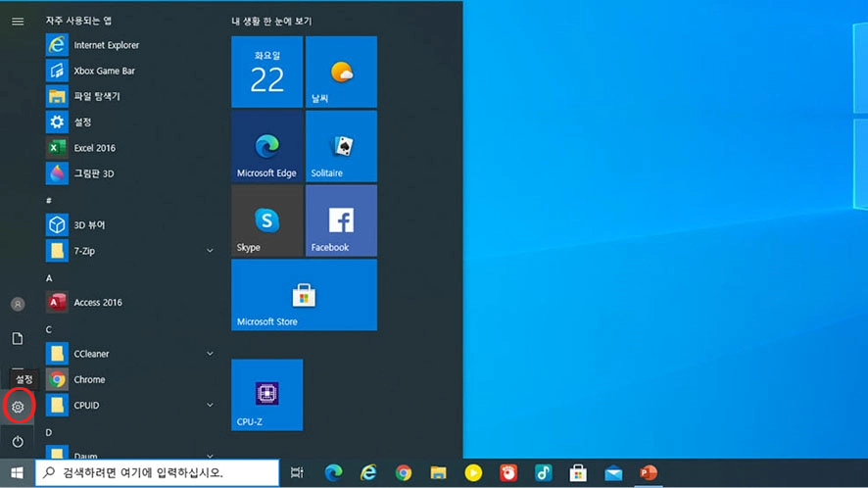
Task: Open the documents icon in the start sidebar
Action: 18,338
